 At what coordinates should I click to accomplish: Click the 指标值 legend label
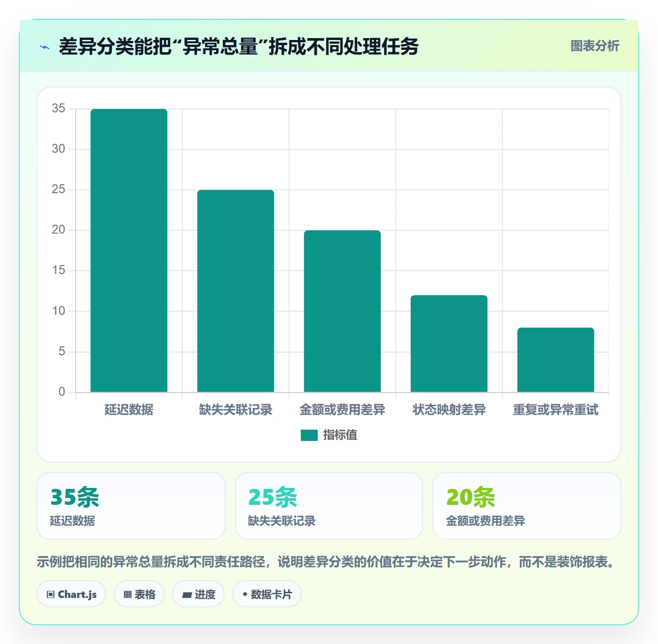[340, 435]
